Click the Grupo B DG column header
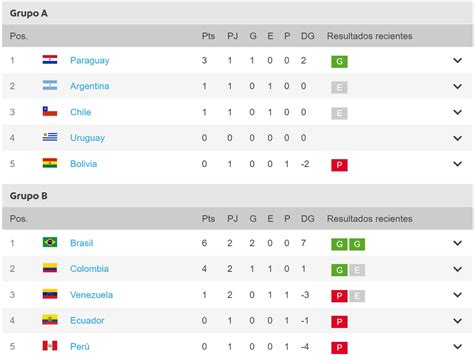This screenshot has height=361, width=474. point(308,218)
